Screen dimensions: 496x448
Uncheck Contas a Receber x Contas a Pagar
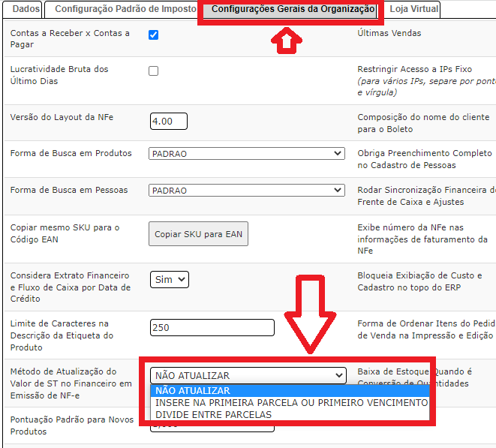153,35
